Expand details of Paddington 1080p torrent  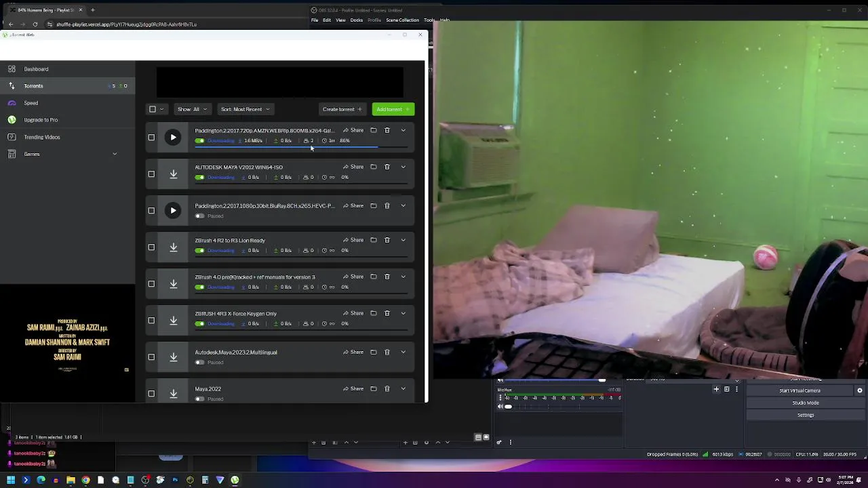[403, 205]
